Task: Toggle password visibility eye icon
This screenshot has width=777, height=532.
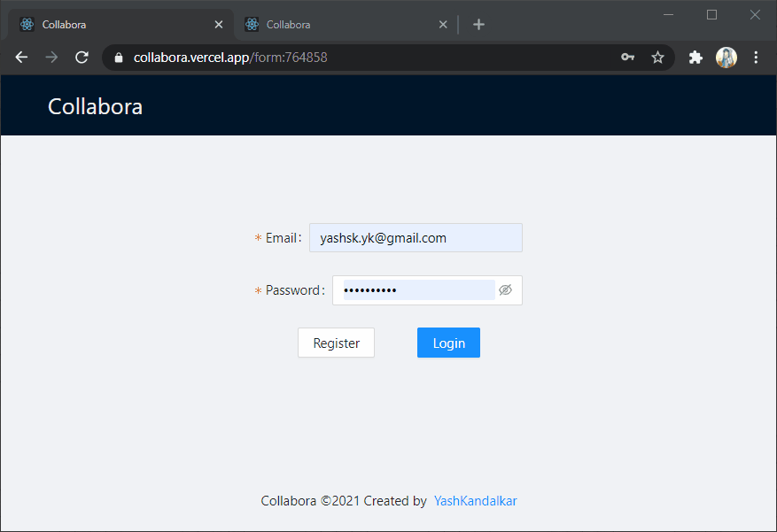Action: coord(505,290)
